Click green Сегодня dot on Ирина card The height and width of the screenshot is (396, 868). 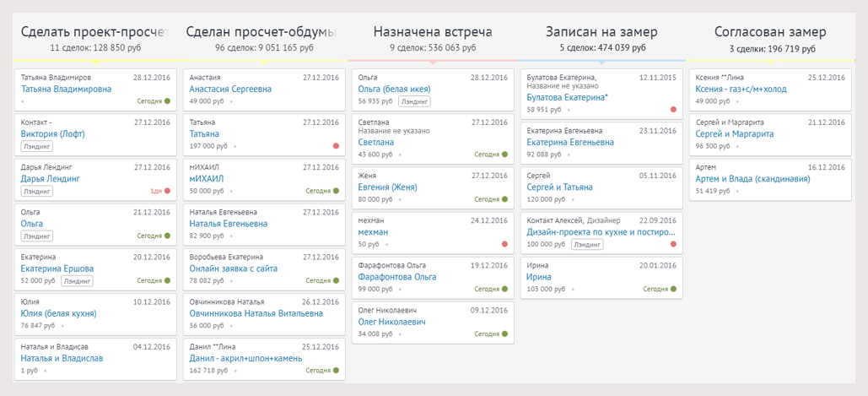(x=673, y=289)
